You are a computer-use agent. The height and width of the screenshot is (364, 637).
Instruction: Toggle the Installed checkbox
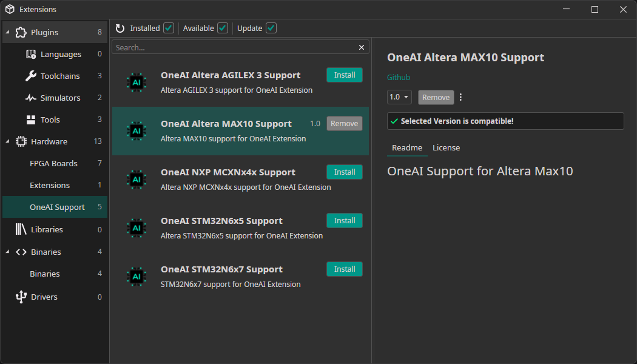(169, 28)
